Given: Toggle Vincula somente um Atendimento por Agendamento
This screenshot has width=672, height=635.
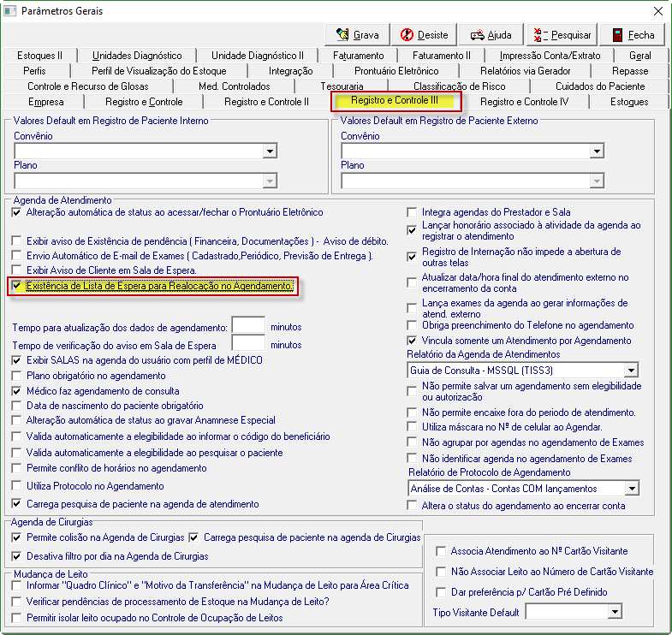Looking at the screenshot, I should (x=412, y=341).
